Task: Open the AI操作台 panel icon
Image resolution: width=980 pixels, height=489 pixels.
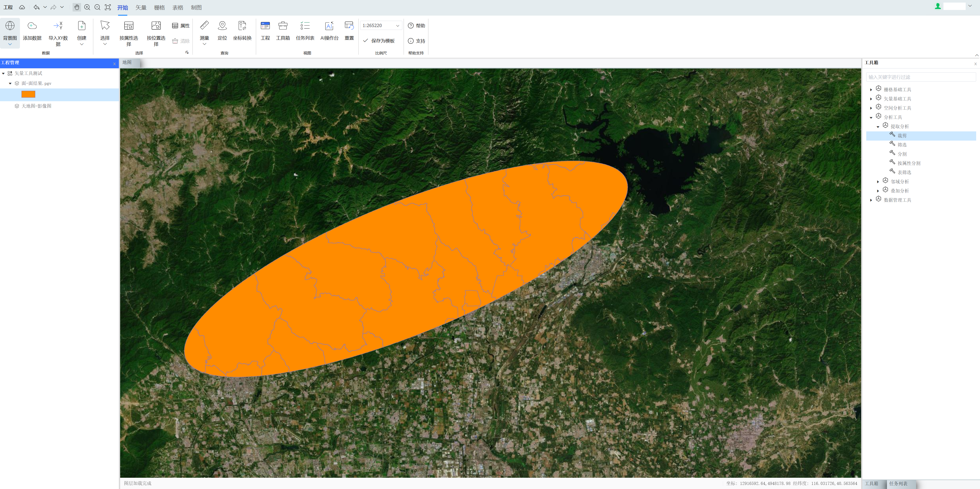Action: click(329, 26)
